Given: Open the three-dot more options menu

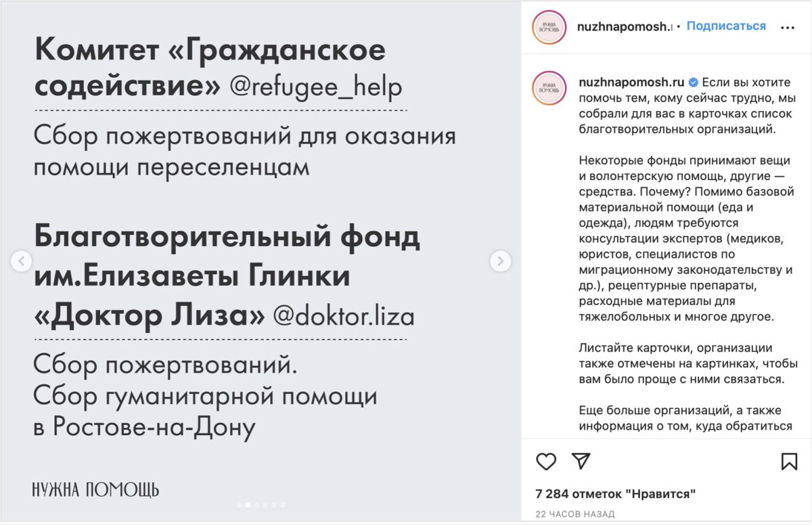Looking at the screenshot, I should [788, 28].
